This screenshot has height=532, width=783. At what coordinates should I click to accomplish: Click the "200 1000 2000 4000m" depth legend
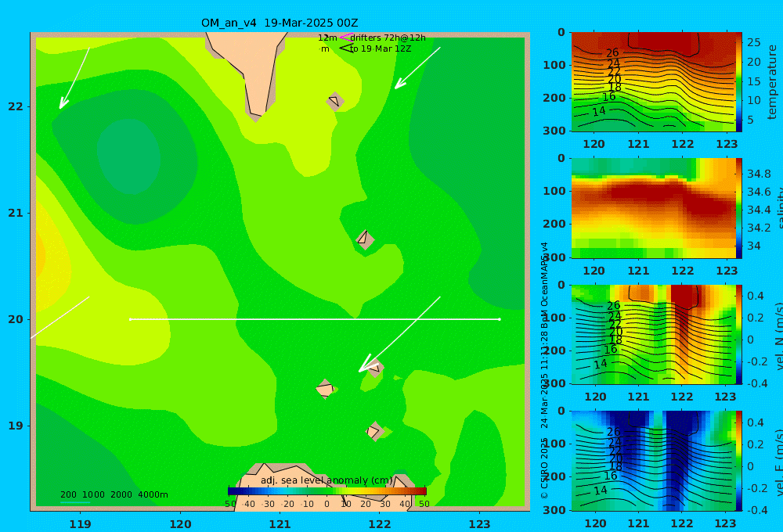point(114,494)
